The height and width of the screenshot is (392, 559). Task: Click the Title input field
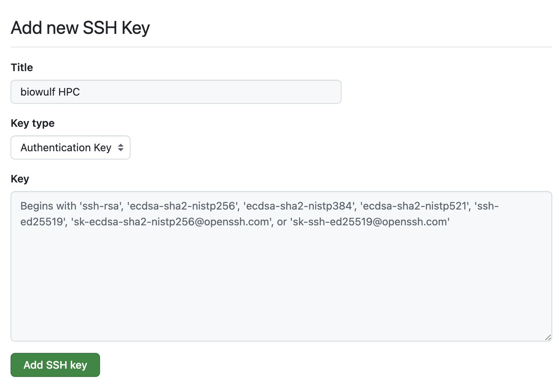(176, 92)
